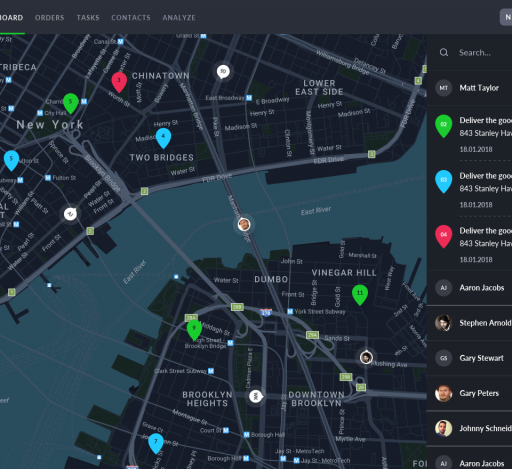The image size is (512, 469).
Task: Click the Canal St subway icon
Action: 121,42
